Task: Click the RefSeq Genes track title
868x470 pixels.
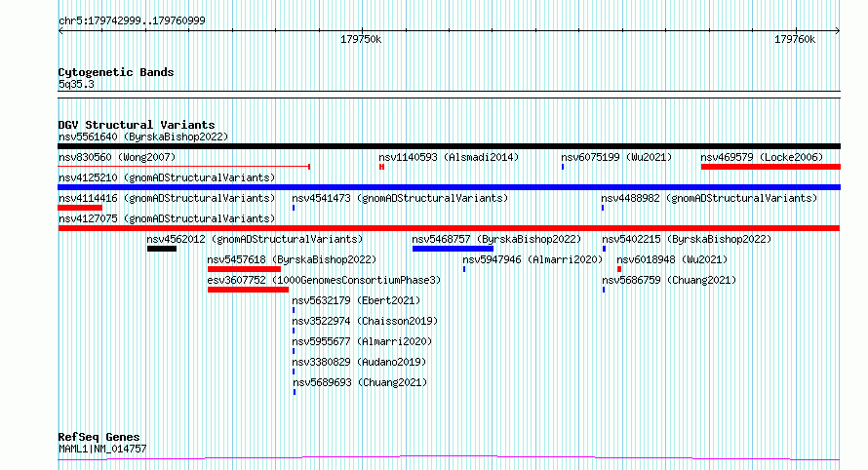Action: tap(99, 438)
